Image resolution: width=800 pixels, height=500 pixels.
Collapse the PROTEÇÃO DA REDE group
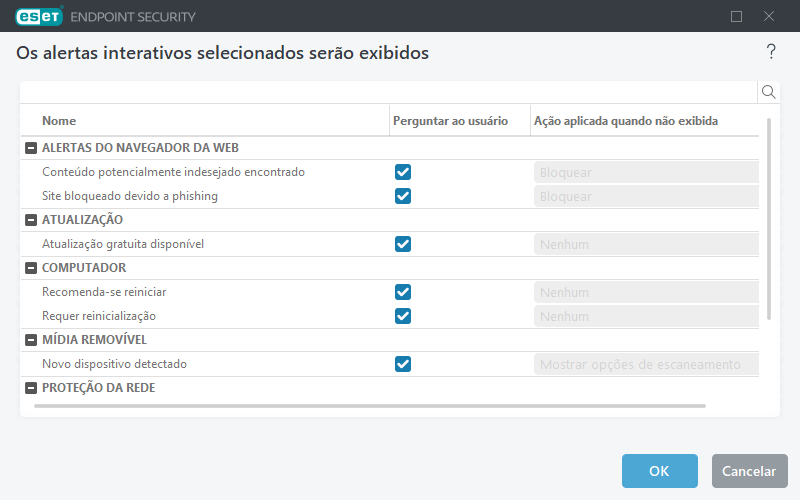(x=31, y=388)
